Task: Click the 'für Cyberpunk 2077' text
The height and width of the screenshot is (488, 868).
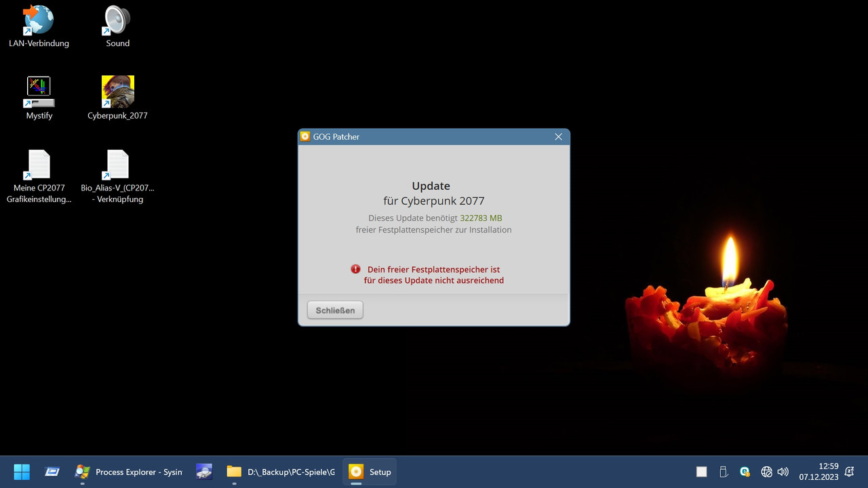Action: (x=434, y=201)
